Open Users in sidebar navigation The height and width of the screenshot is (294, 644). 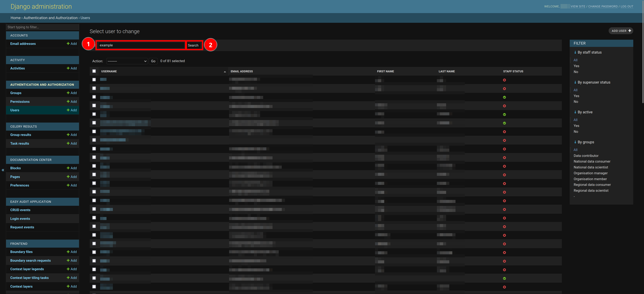15,110
